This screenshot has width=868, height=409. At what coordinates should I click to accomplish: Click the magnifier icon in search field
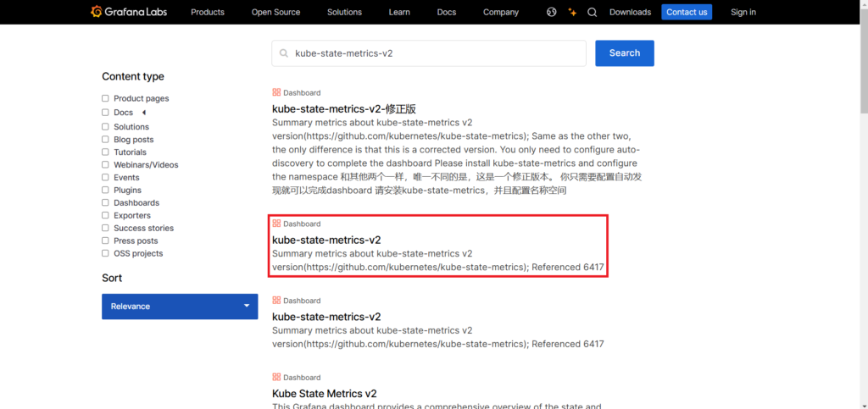(284, 53)
